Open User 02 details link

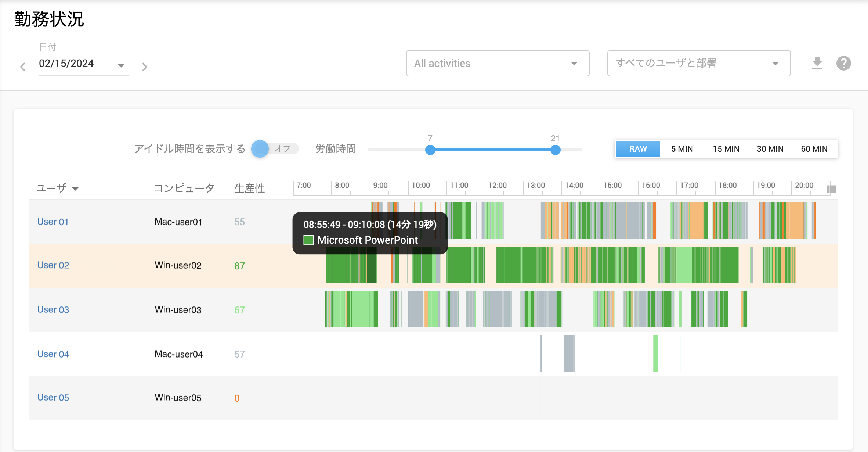(x=53, y=265)
